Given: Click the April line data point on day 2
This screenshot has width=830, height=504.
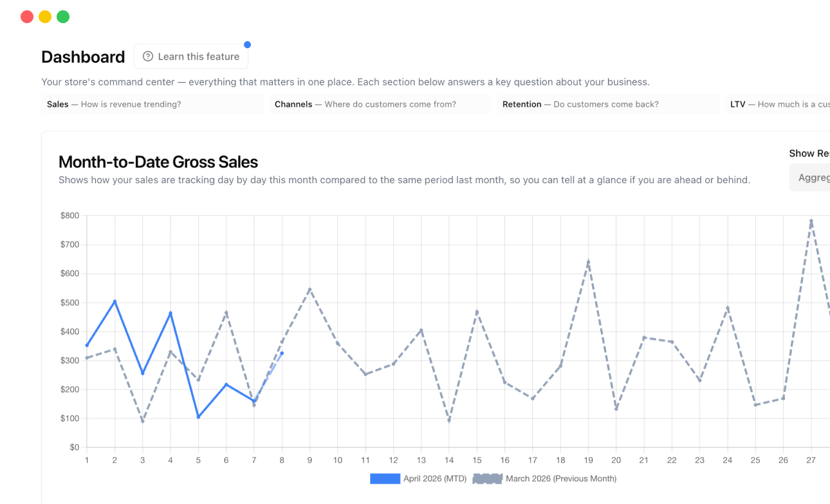Looking at the screenshot, I should point(115,300).
